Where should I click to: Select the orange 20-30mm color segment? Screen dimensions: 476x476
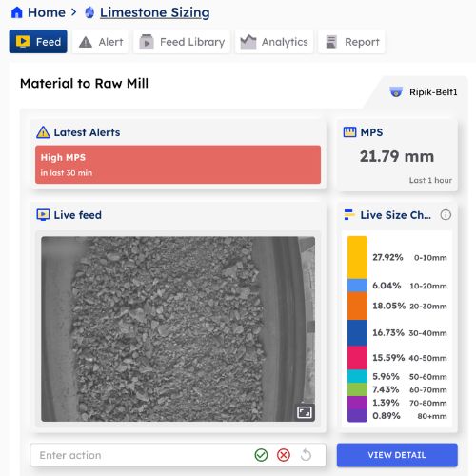point(357,306)
